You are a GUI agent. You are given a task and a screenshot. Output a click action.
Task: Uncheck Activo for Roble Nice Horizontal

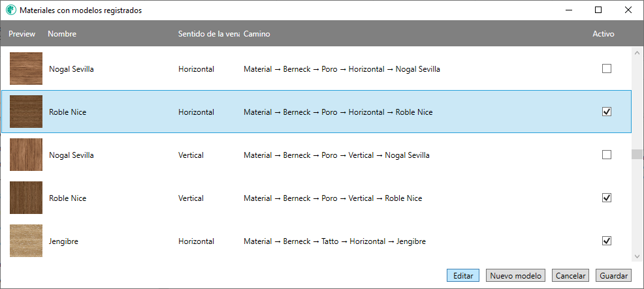(607, 112)
